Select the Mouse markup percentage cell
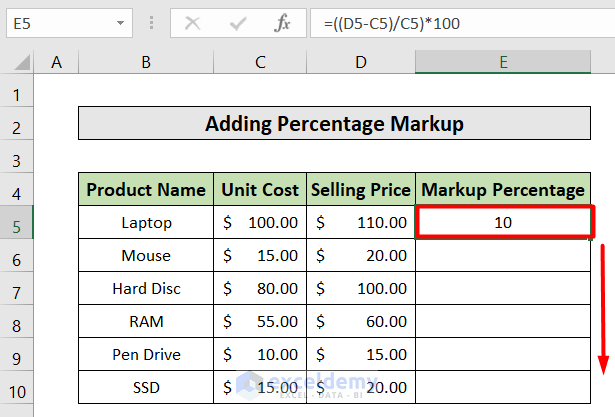The image size is (615, 417). [504, 255]
